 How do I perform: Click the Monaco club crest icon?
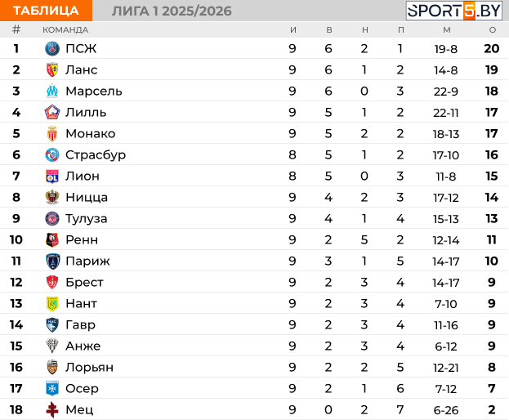(x=52, y=133)
